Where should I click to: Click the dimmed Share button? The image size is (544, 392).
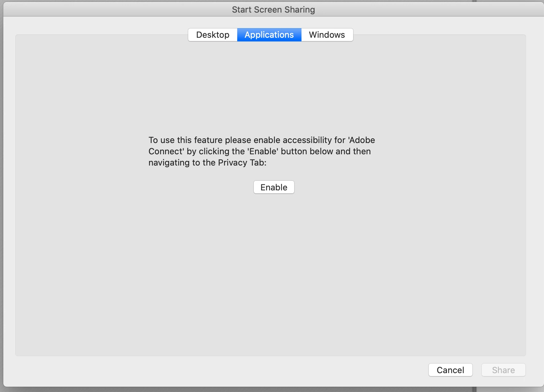503,370
